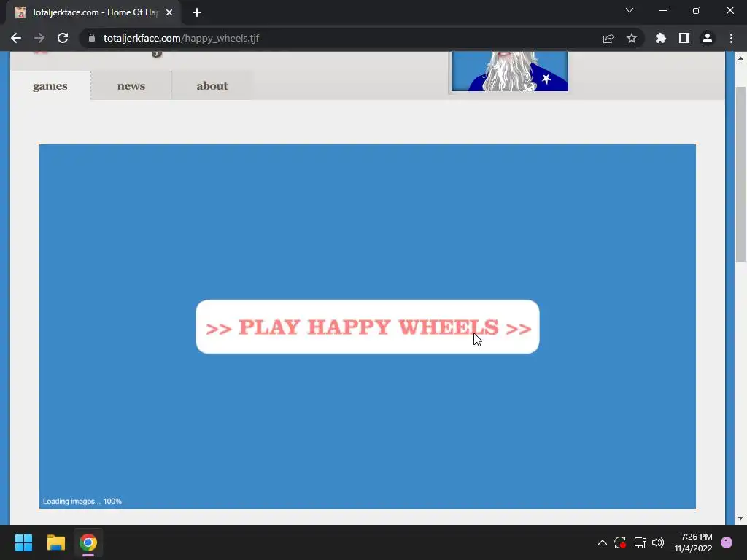Select the Totaljerkface.com browser tab
The image size is (747, 560).
(x=93, y=12)
